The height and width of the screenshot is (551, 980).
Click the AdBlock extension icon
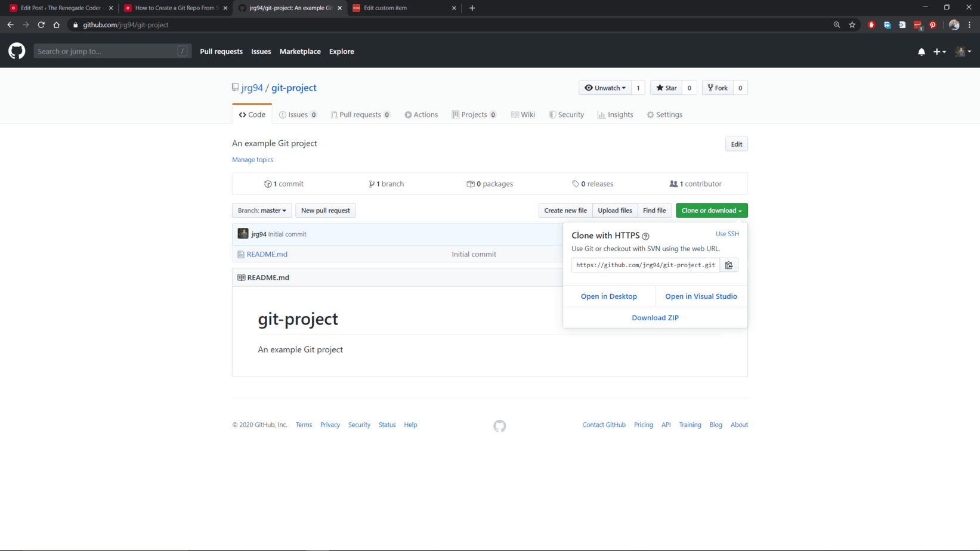871,25
